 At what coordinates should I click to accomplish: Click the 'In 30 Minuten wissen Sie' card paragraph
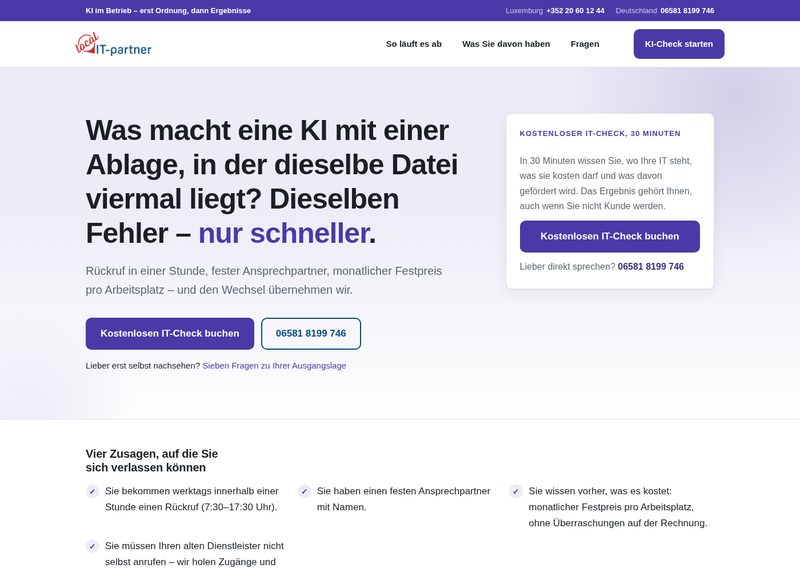pyautogui.click(x=606, y=183)
